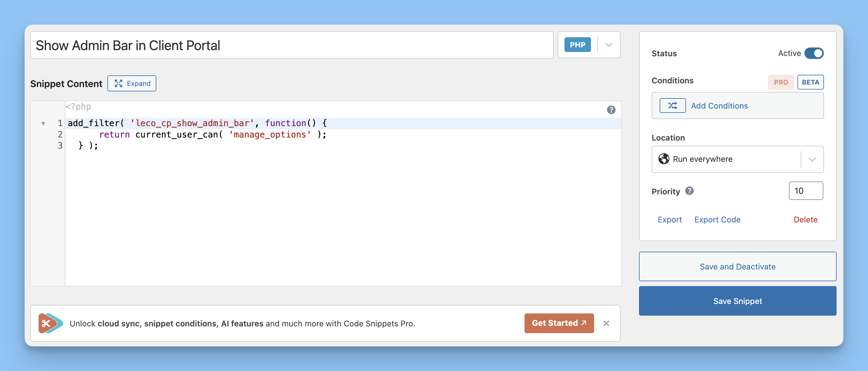Open the Run everywhere location dropdown

(812, 159)
